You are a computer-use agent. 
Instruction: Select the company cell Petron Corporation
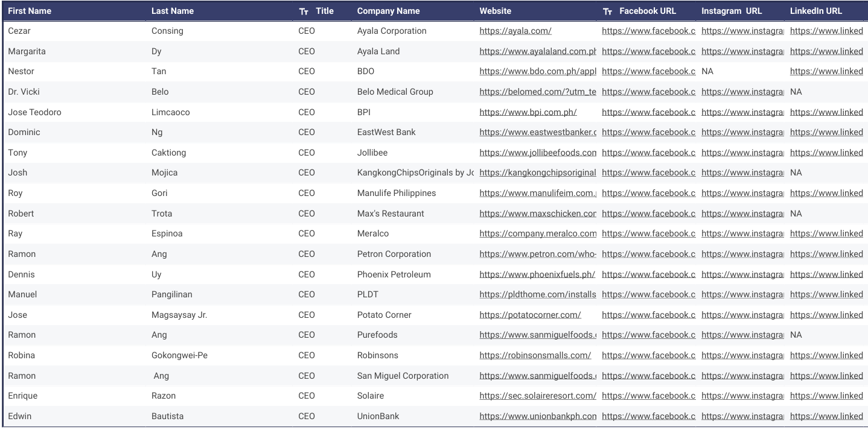coord(394,254)
